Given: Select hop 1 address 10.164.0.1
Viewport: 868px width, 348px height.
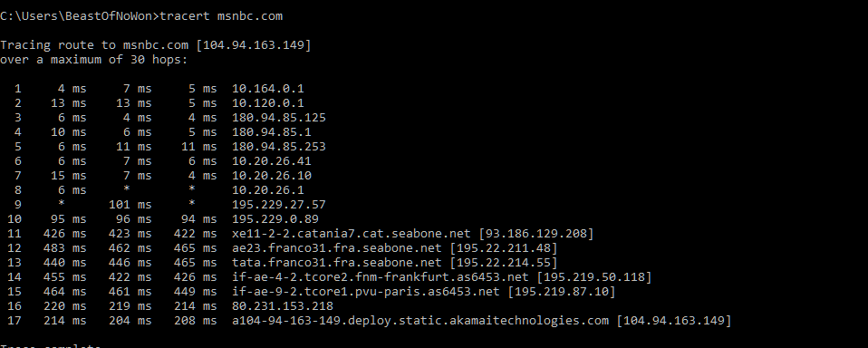Looking at the screenshot, I should [268, 89].
